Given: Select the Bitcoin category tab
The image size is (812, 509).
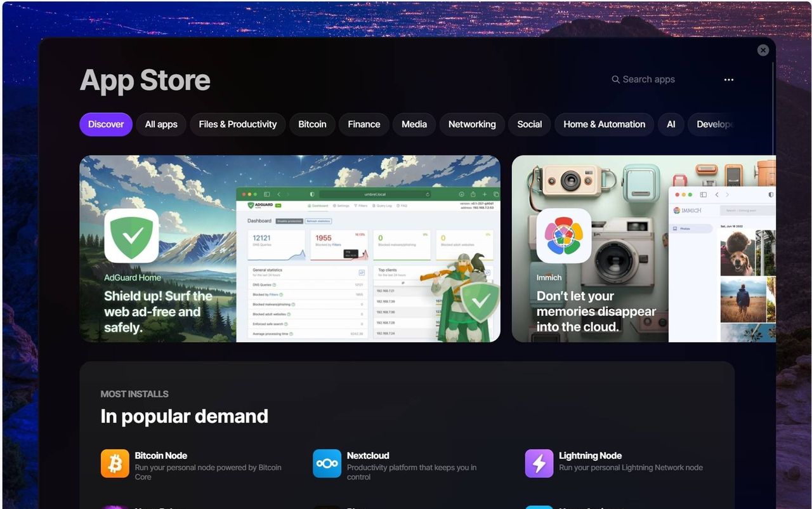Looking at the screenshot, I should tap(312, 124).
